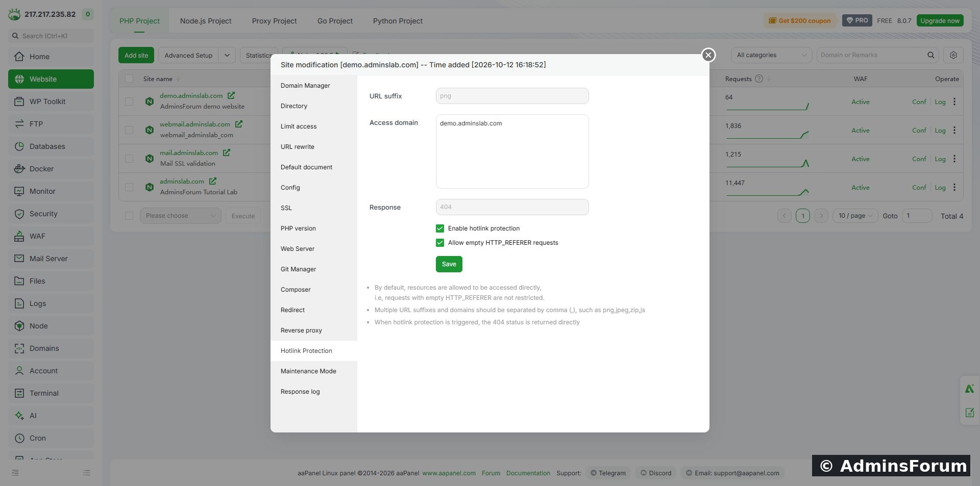The image size is (980, 486).
Task: Open the All categories dropdown
Action: pos(771,55)
